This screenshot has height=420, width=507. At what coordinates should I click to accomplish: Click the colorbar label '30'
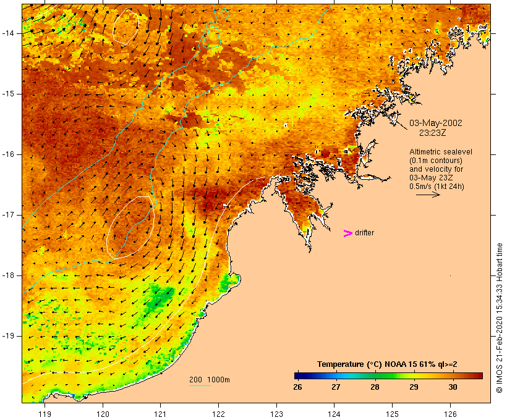453,387
